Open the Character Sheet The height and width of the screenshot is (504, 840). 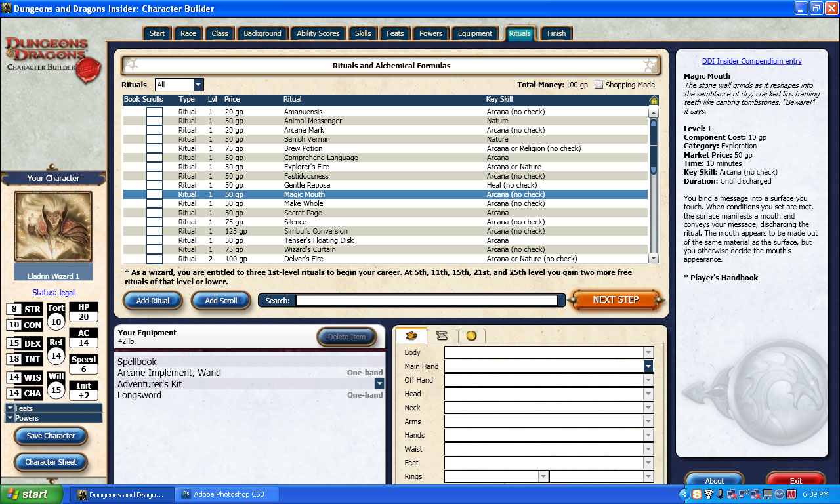click(x=51, y=462)
